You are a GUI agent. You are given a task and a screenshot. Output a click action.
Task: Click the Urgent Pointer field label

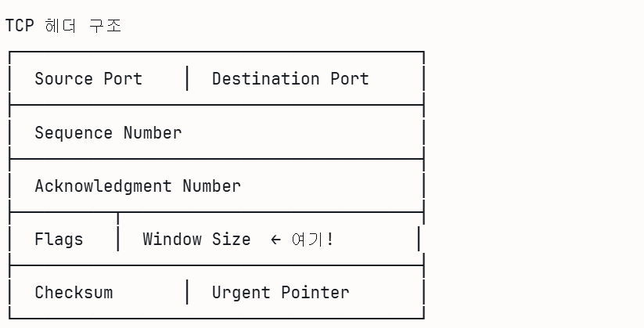tap(280, 293)
